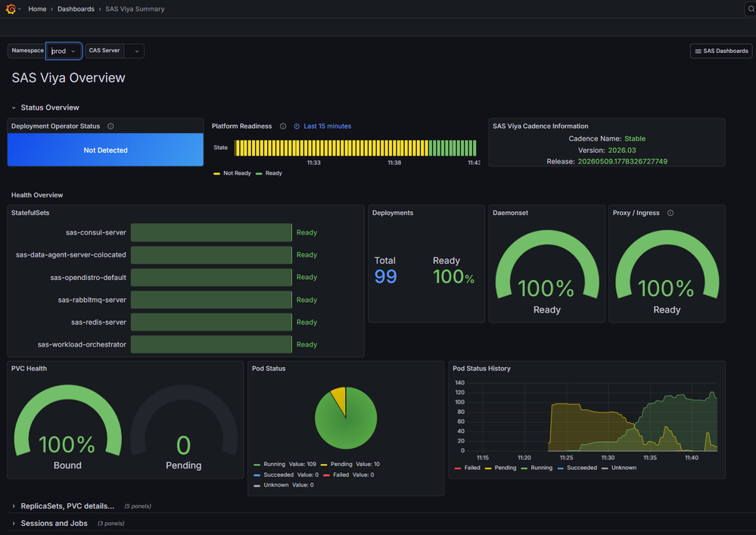Click the PVC Health panel title

point(29,369)
